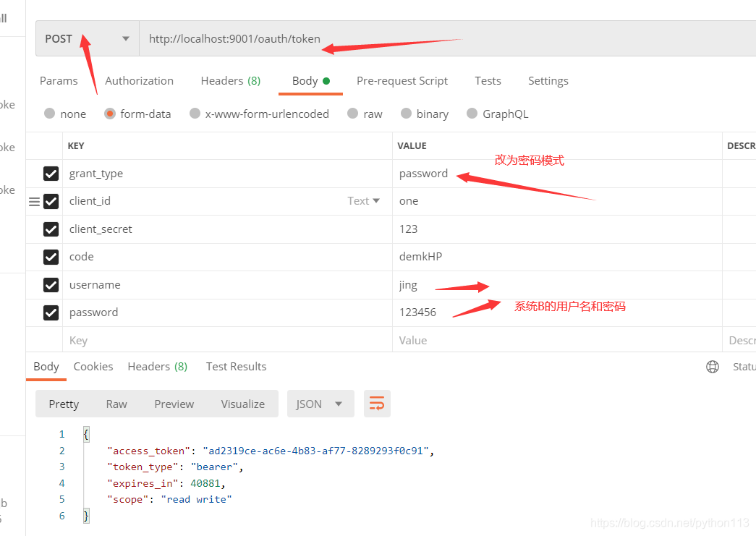Screen dimensions: 756x536
Task: Open the Params request tab
Action: (x=59, y=81)
